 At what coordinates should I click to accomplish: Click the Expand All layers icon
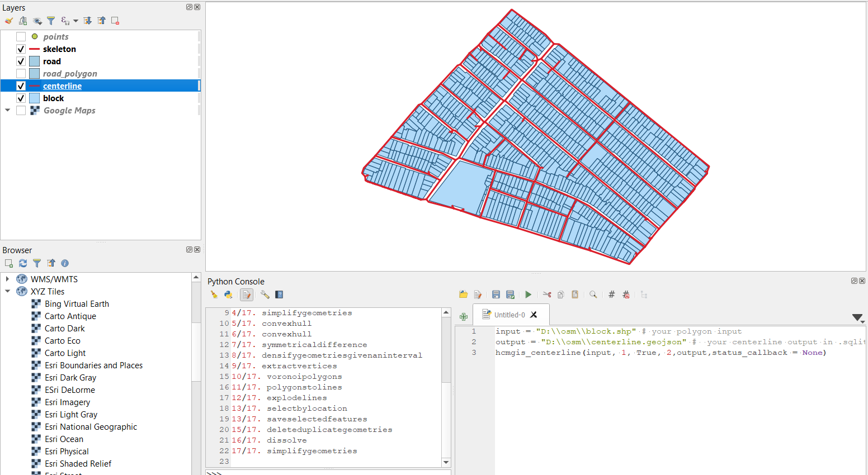click(x=88, y=21)
